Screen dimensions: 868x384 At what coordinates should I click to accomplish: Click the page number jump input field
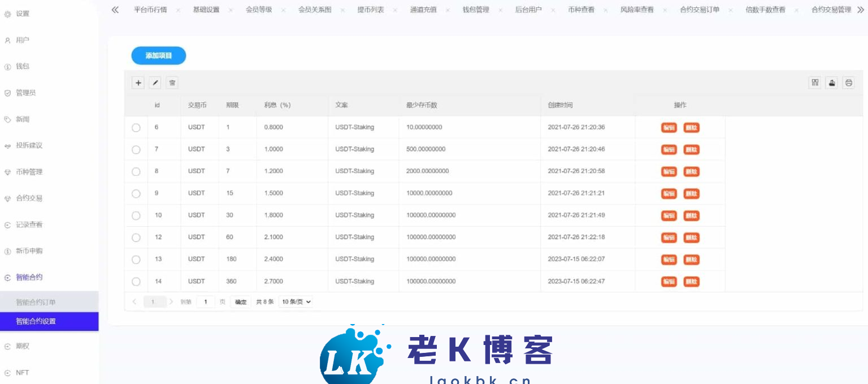pyautogui.click(x=206, y=302)
